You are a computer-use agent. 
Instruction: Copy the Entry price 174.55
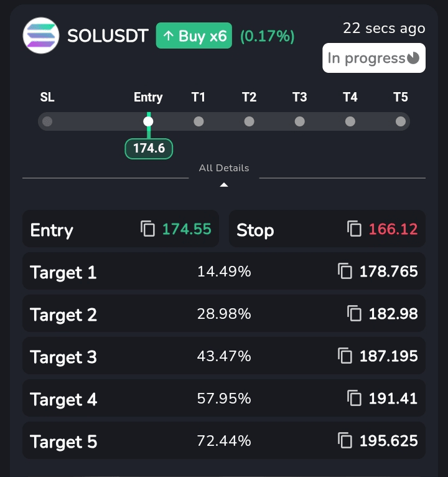pos(148,229)
